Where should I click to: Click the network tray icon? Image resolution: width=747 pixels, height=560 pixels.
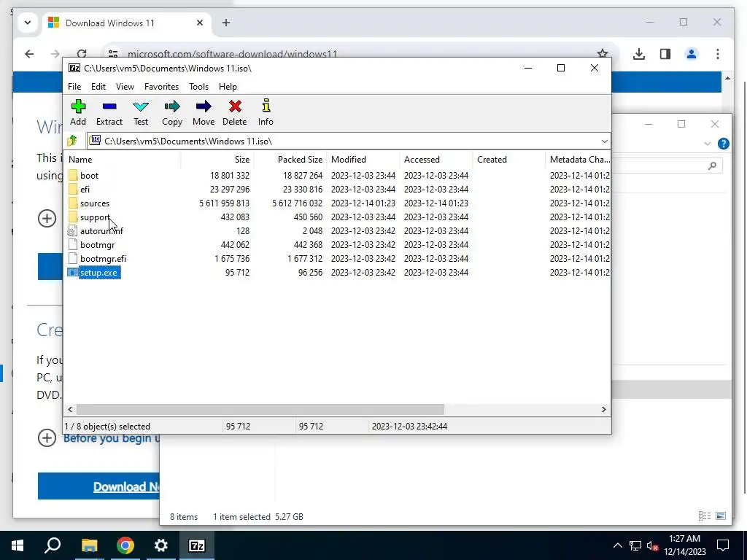coord(635,545)
